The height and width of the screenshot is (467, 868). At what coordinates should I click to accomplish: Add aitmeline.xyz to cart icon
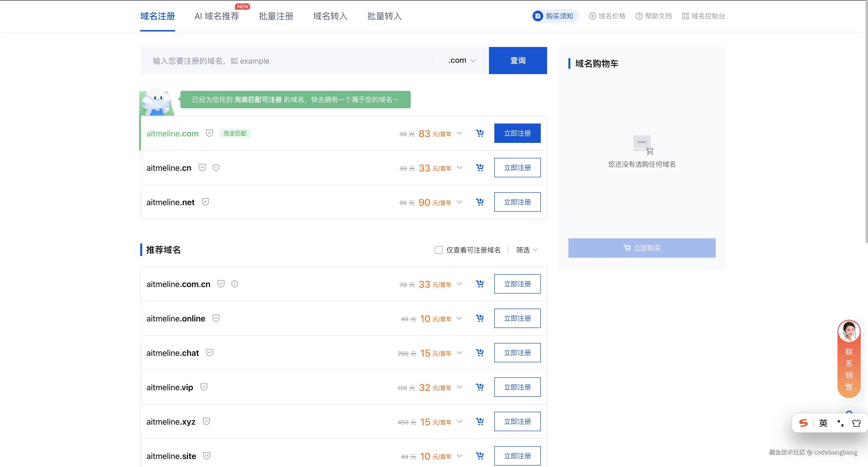click(x=480, y=421)
